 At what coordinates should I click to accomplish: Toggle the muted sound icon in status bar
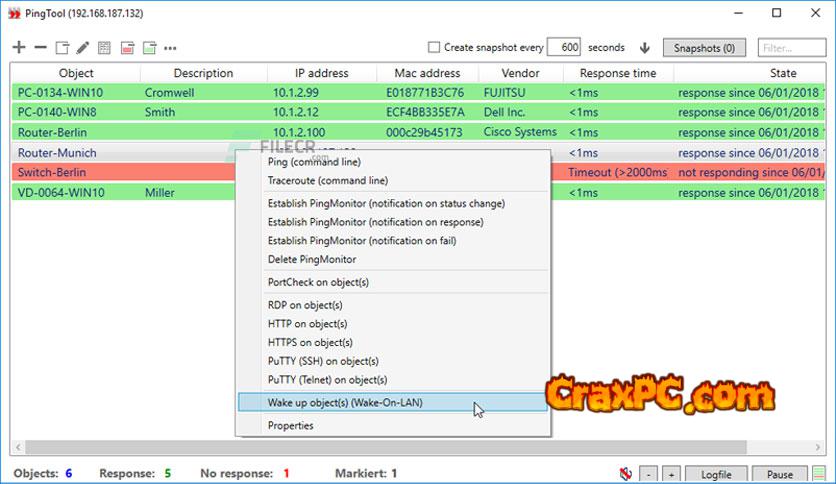click(625, 473)
